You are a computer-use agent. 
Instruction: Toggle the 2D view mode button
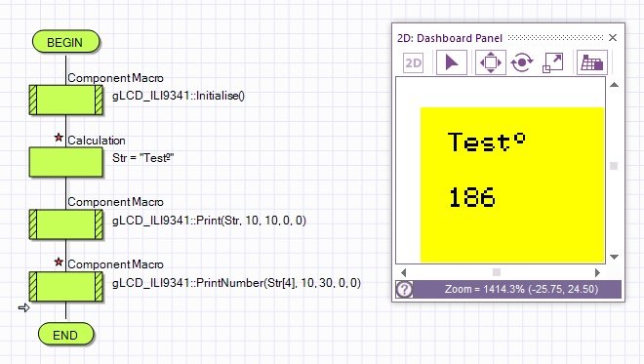(413, 62)
